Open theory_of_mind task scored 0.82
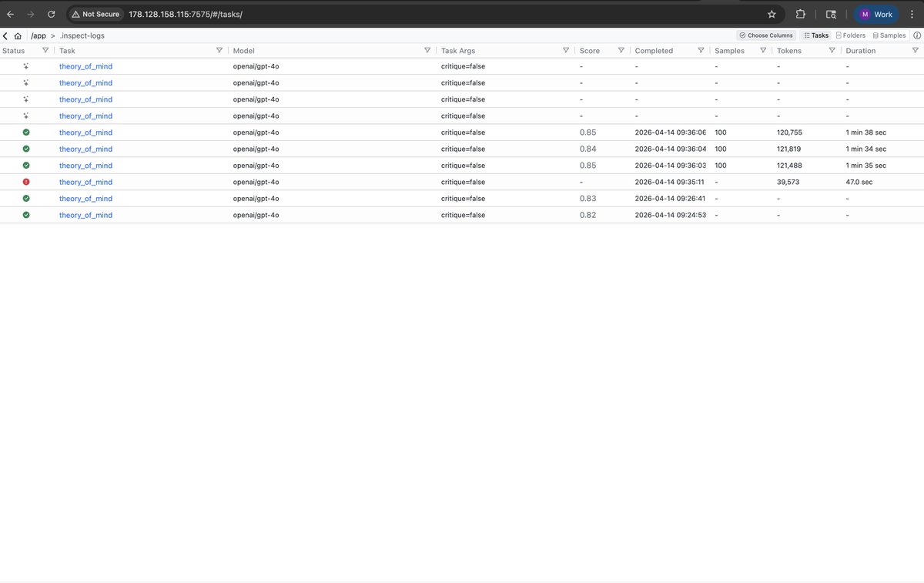 click(85, 215)
